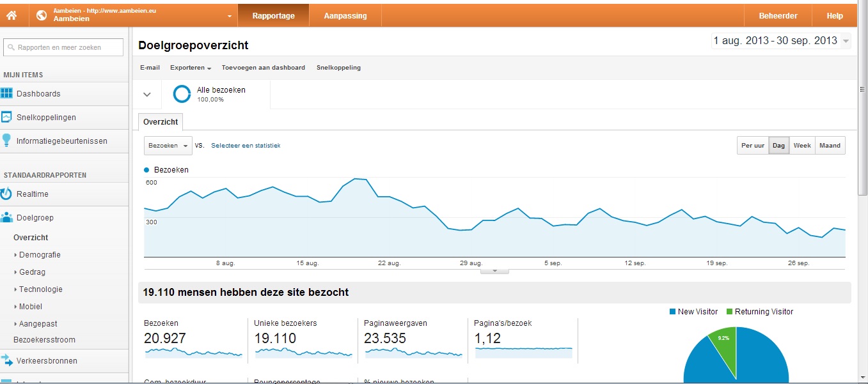This screenshot has width=868, height=384.
Task: Click the Alle bezoeken donut icon
Action: coord(182,95)
